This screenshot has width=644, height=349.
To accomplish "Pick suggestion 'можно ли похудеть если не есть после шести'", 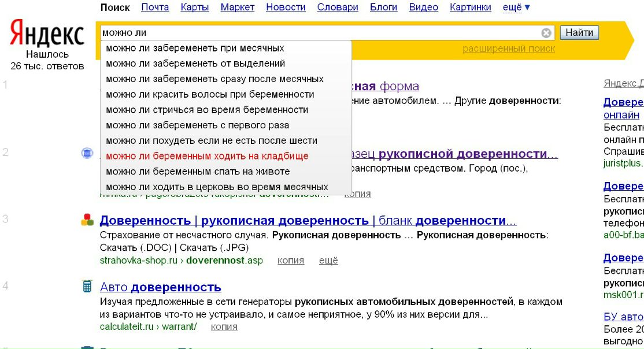I will [212, 140].
